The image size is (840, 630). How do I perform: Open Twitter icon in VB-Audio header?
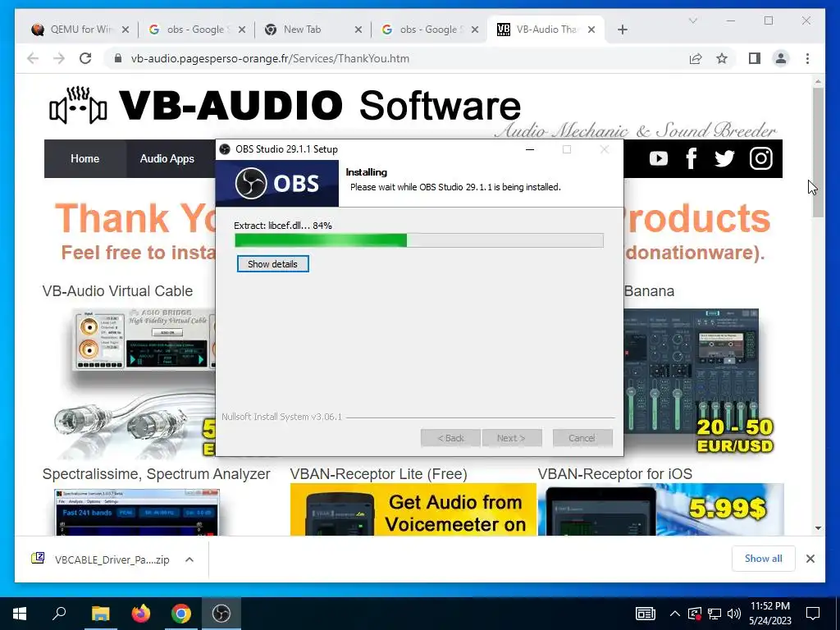coord(724,158)
